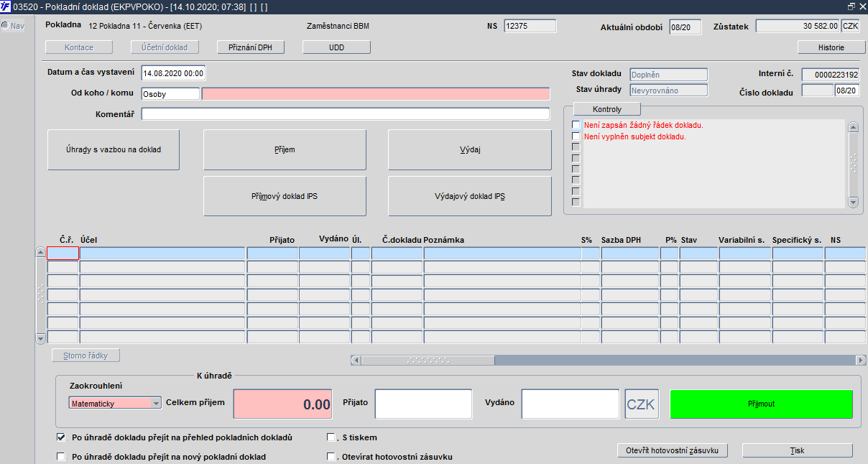Click the rows table scroll-down arrow
This screenshot has height=464, width=868.
[40, 338]
